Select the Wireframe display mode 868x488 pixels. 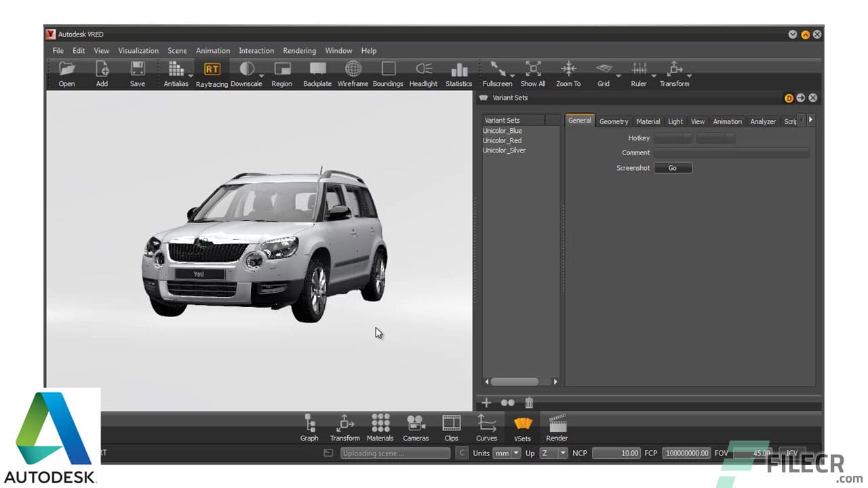click(x=353, y=68)
